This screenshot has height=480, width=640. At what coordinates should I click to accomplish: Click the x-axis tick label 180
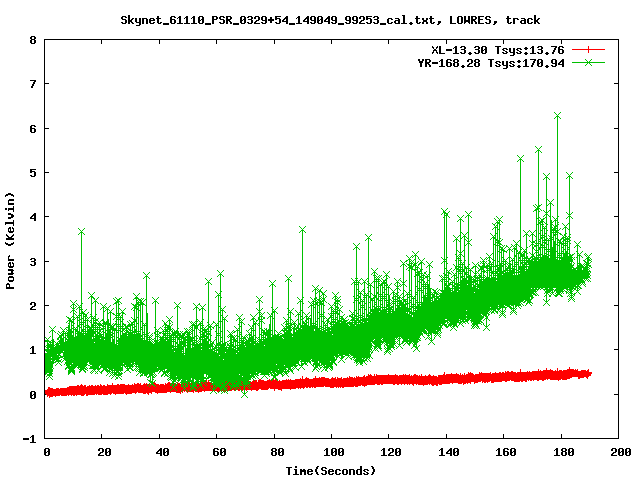pyautogui.click(x=561, y=453)
